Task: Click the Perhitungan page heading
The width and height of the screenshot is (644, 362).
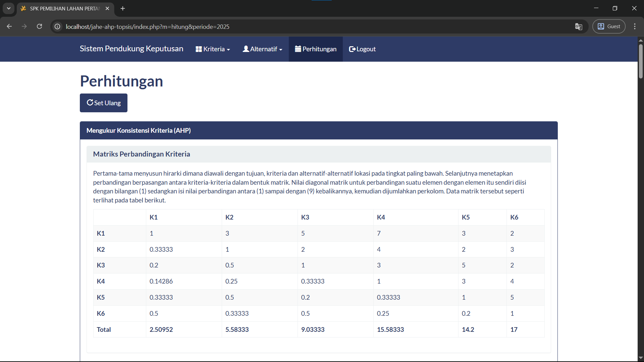Action: coord(121,81)
